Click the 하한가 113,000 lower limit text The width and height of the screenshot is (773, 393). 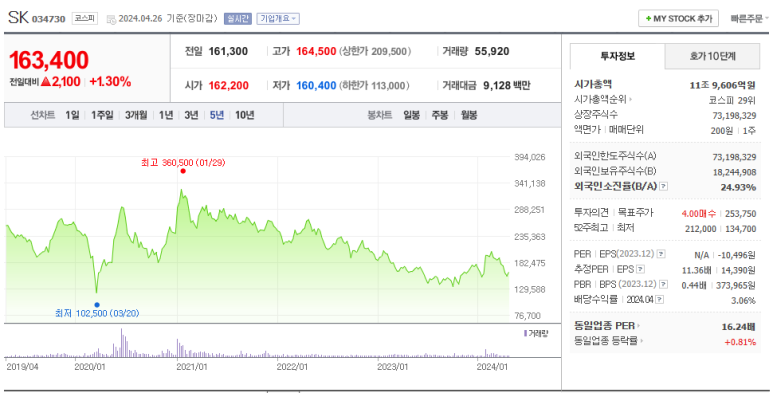point(374,85)
